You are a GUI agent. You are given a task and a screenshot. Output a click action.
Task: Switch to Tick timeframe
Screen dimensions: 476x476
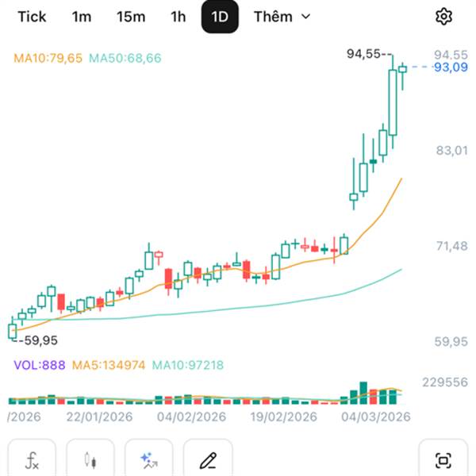(x=32, y=17)
